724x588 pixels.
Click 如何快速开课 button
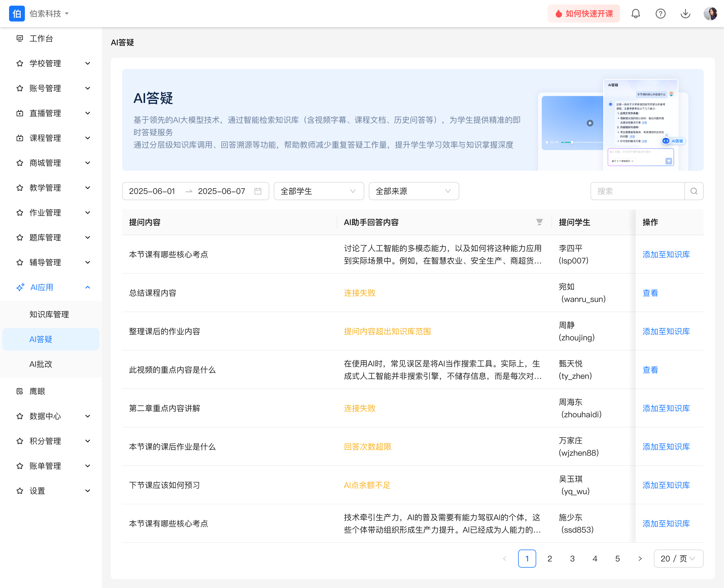583,14
